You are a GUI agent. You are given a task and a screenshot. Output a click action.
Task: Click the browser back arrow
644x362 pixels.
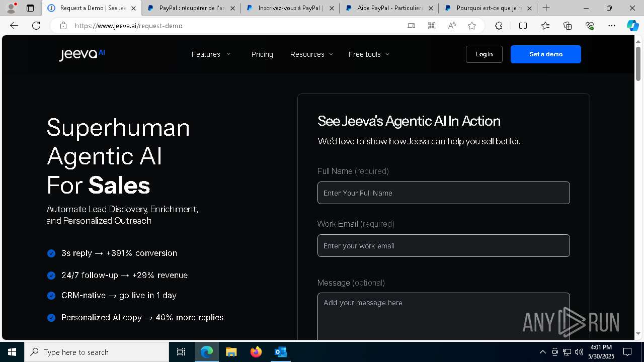coord(14,26)
